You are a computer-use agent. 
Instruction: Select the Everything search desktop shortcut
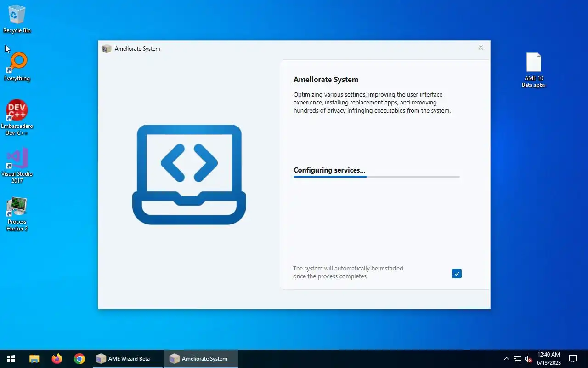pos(17,67)
